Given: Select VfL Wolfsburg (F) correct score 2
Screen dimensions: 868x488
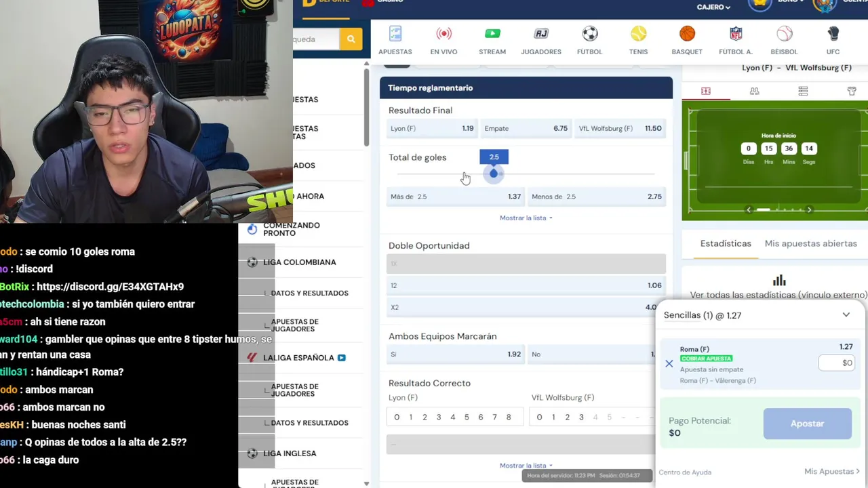Looking at the screenshot, I should coord(568,417).
